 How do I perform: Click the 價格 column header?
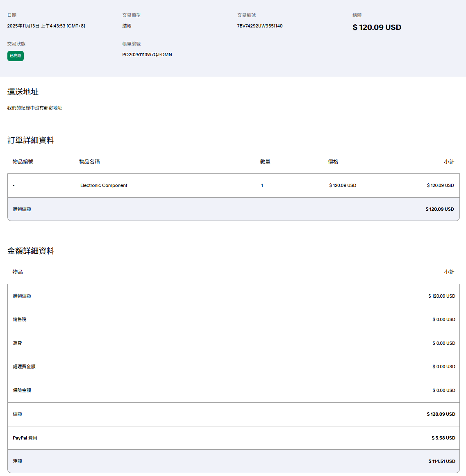tap(333, 162)
